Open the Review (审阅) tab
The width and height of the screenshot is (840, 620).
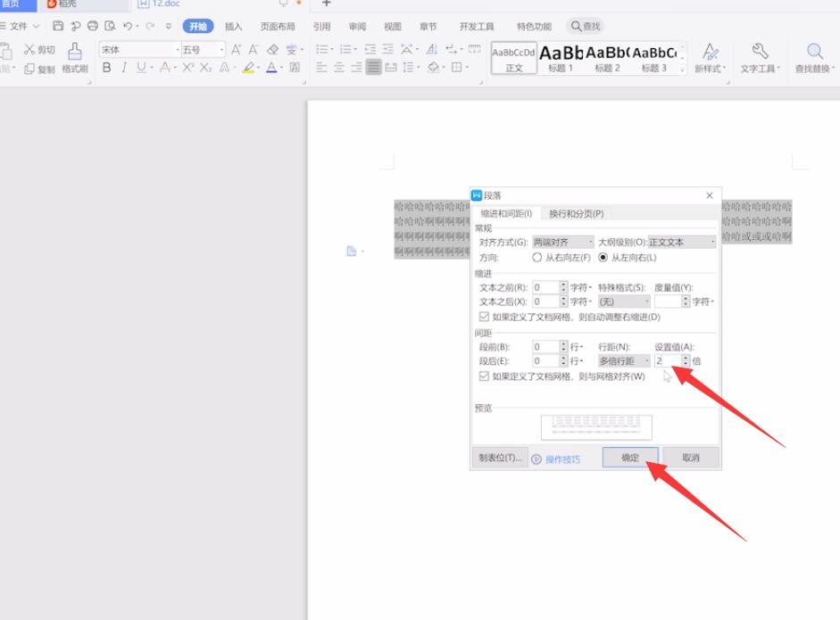(x=357, y=26)
